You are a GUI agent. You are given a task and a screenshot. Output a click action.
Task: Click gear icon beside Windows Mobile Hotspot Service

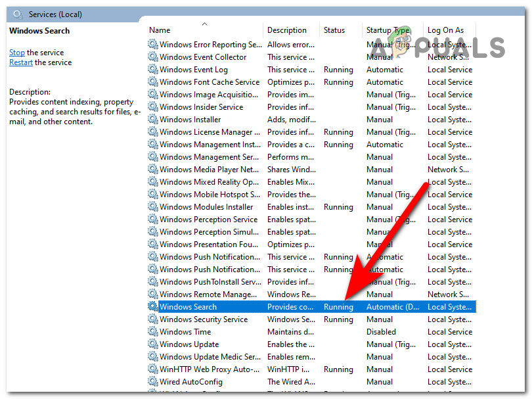pos(153,194)
